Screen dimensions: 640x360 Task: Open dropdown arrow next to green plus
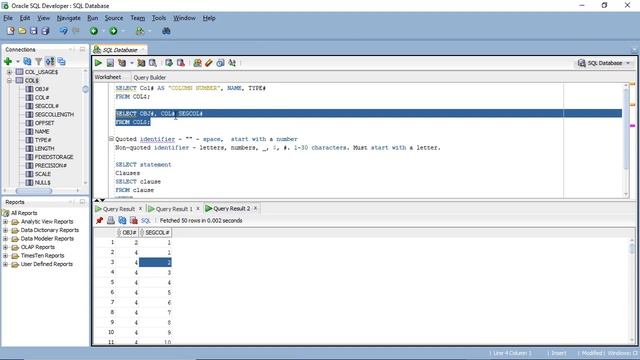tap(18, 62)
